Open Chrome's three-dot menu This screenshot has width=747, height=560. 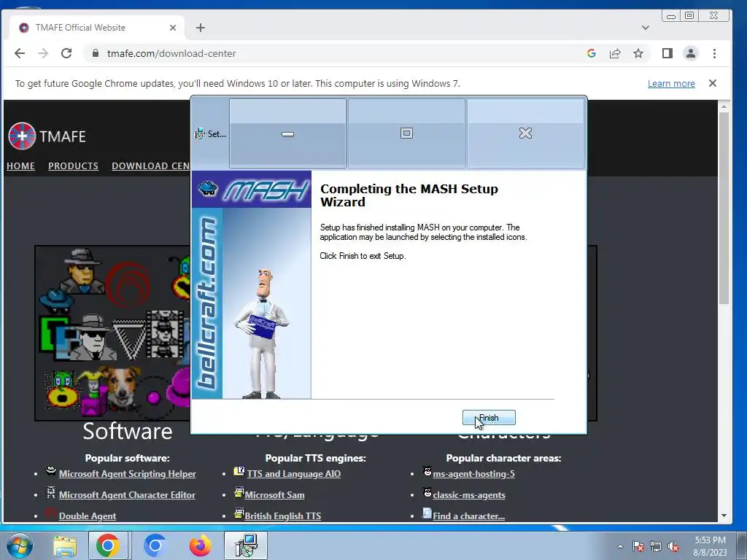tap(714, 53)
